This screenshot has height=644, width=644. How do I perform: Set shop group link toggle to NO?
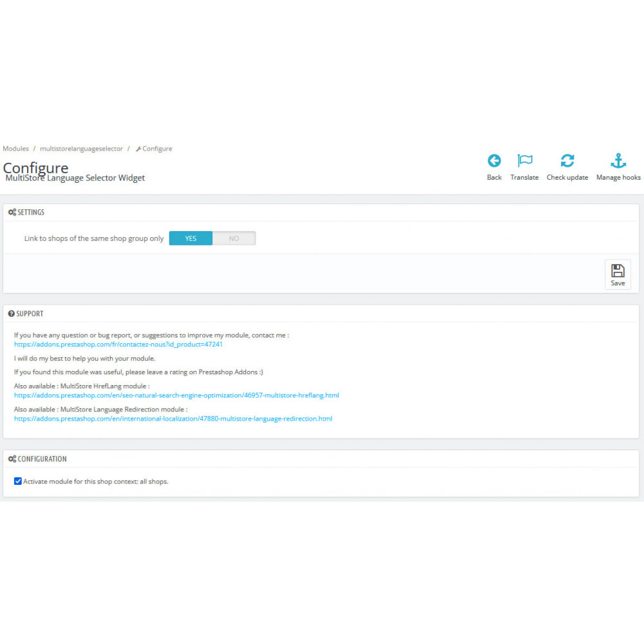tap(234, 238)
